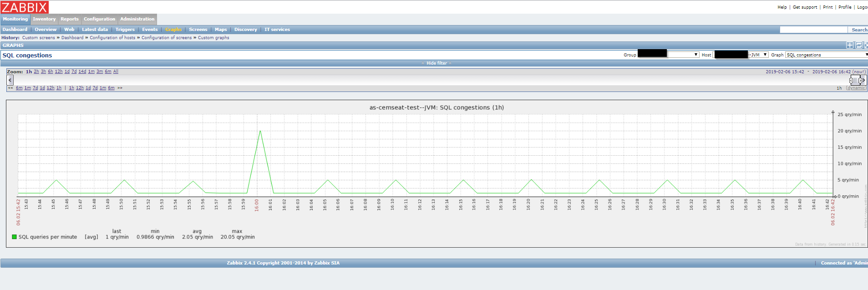
Task: Click the SQL congestions graph image
Action: (x=437, y=173)
